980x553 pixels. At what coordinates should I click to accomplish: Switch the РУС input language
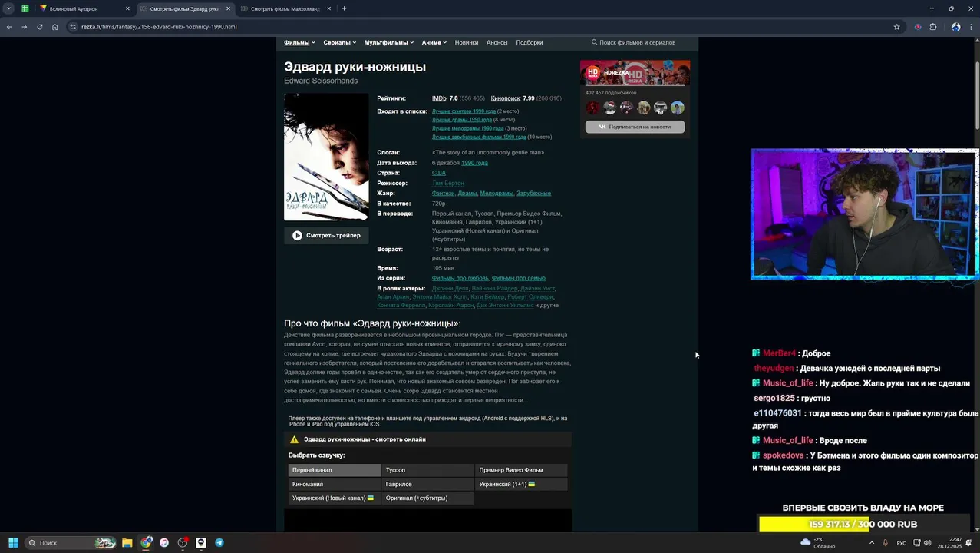tap(902, 542)
